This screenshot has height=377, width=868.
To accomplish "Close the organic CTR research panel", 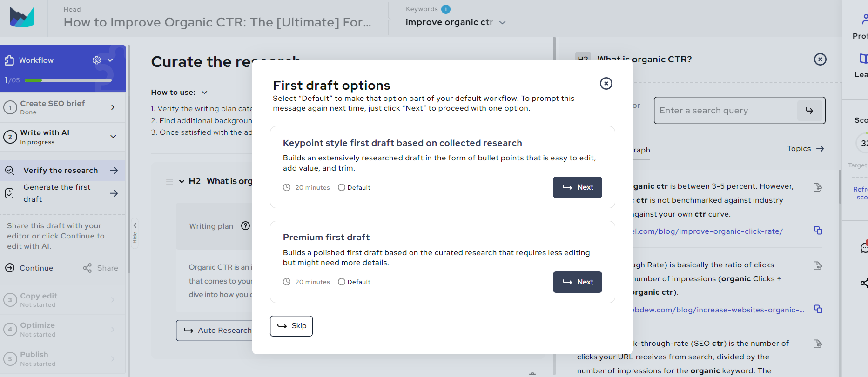I will (x=820, y=60).
